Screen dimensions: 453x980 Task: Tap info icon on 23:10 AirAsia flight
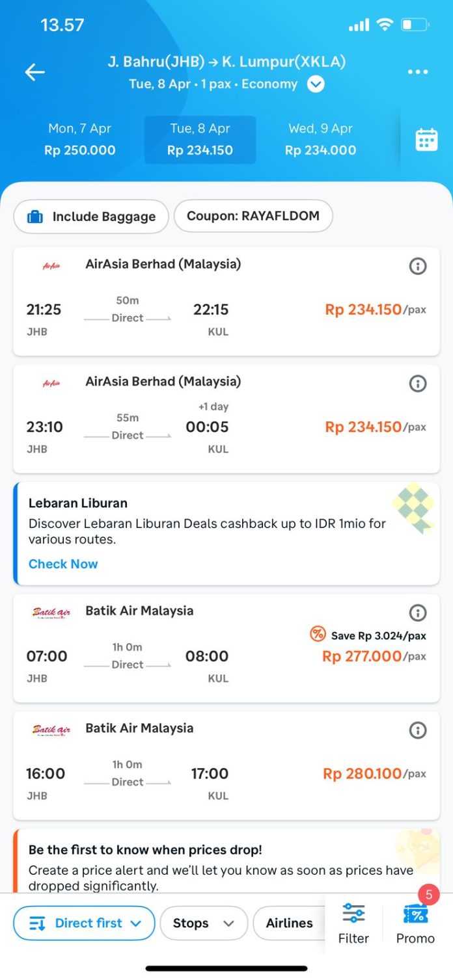click(418, 384)
